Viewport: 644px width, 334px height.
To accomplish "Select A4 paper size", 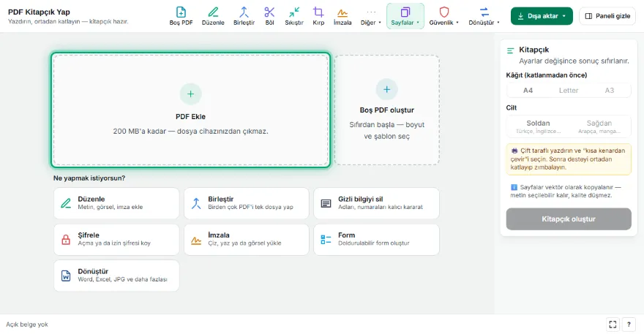I will tap(528, 91).
